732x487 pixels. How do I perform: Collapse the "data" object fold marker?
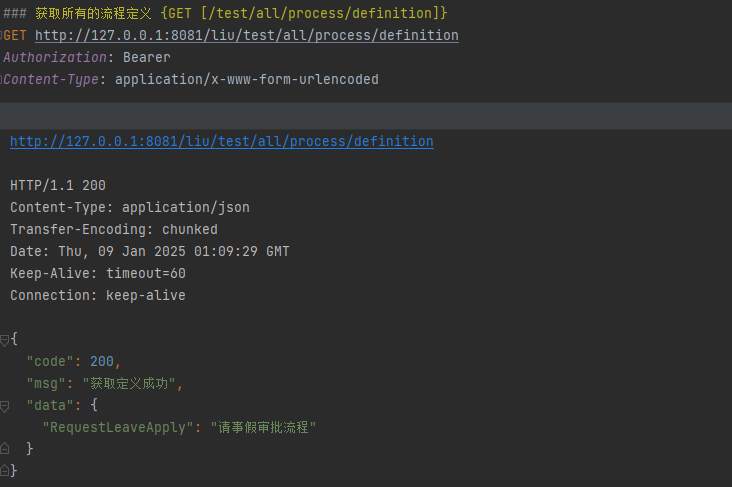click(x=4, y=406)
